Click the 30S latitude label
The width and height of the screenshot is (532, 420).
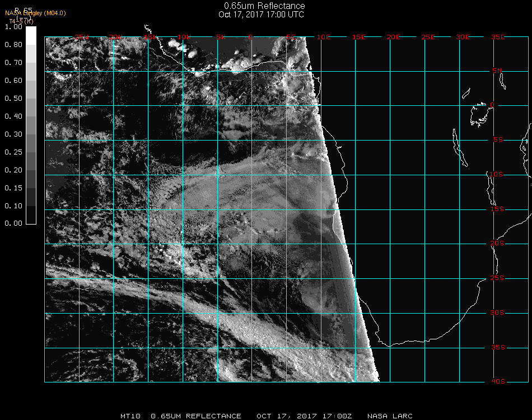(497, 313)
